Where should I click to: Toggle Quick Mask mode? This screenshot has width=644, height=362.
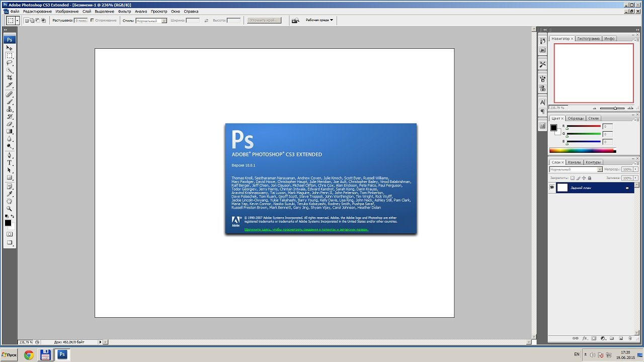click(10, 234)
